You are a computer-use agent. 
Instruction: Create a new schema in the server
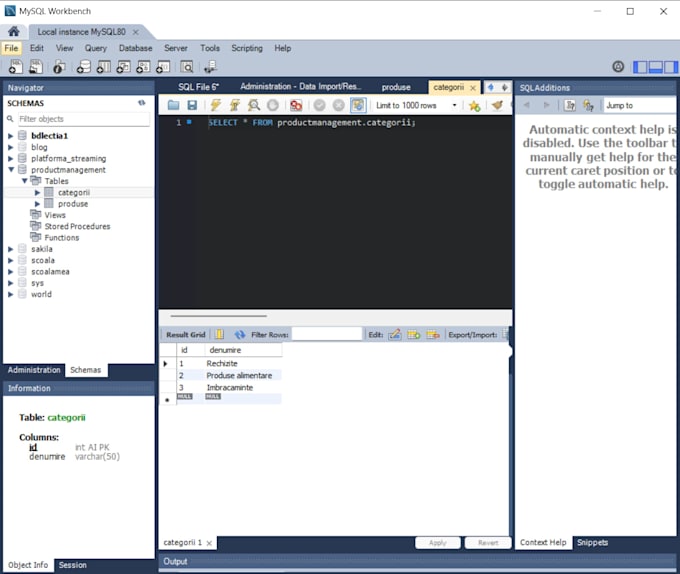pos(83,67)
